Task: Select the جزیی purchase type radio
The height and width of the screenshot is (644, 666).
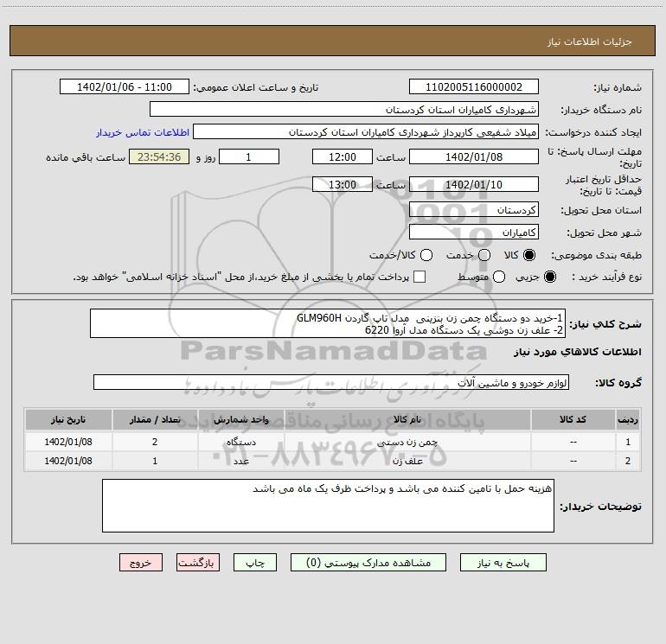Action: pos(550,277)
